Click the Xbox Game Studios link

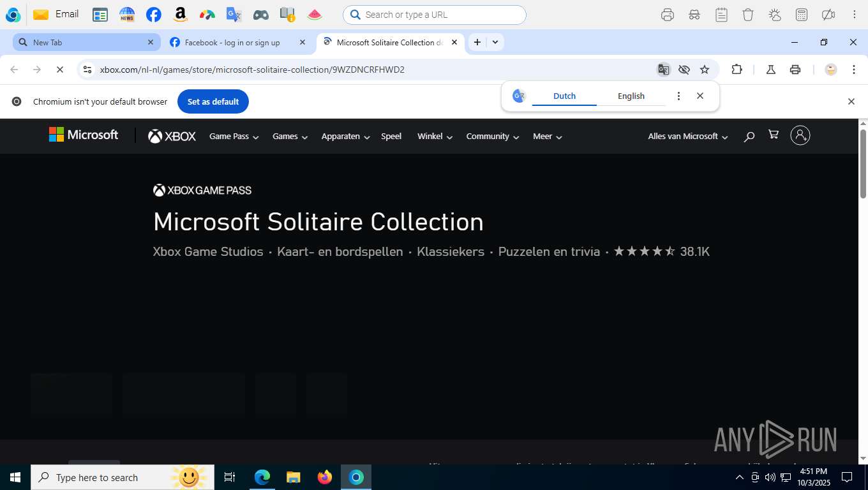pos(208,252)
